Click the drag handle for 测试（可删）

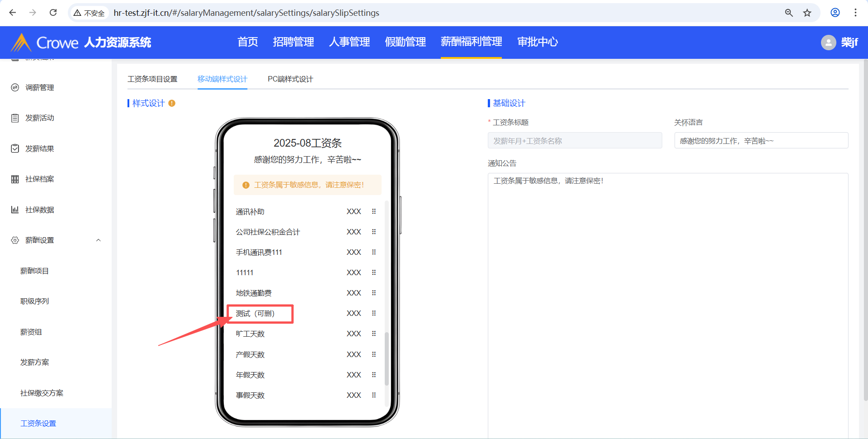tap(374, 313)
